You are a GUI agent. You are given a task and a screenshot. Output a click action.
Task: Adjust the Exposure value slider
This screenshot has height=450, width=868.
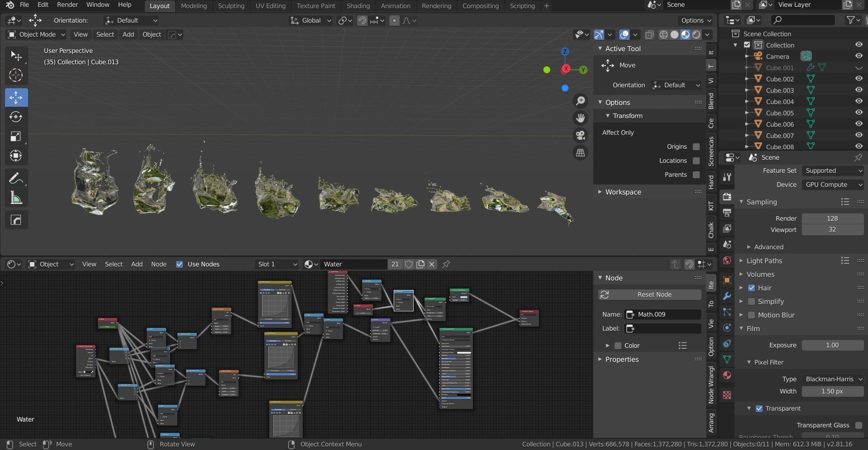[x=832, y=345]
